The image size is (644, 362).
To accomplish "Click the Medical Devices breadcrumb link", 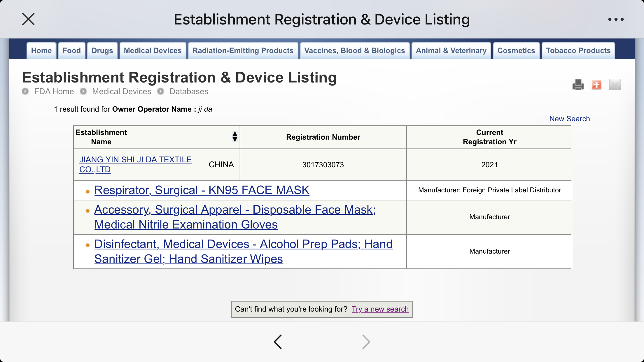I will (122, 92).
